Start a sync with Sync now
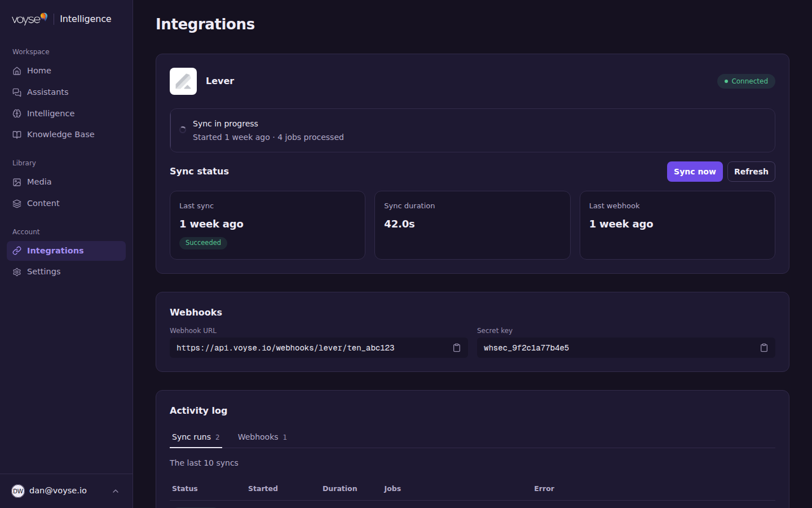This screenshot has width=812, height=508. point(695,172)
